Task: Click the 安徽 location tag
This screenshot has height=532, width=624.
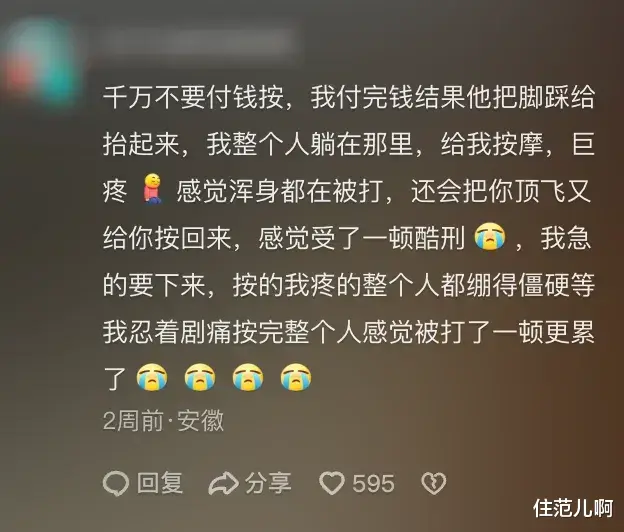Action: point(201,421)
